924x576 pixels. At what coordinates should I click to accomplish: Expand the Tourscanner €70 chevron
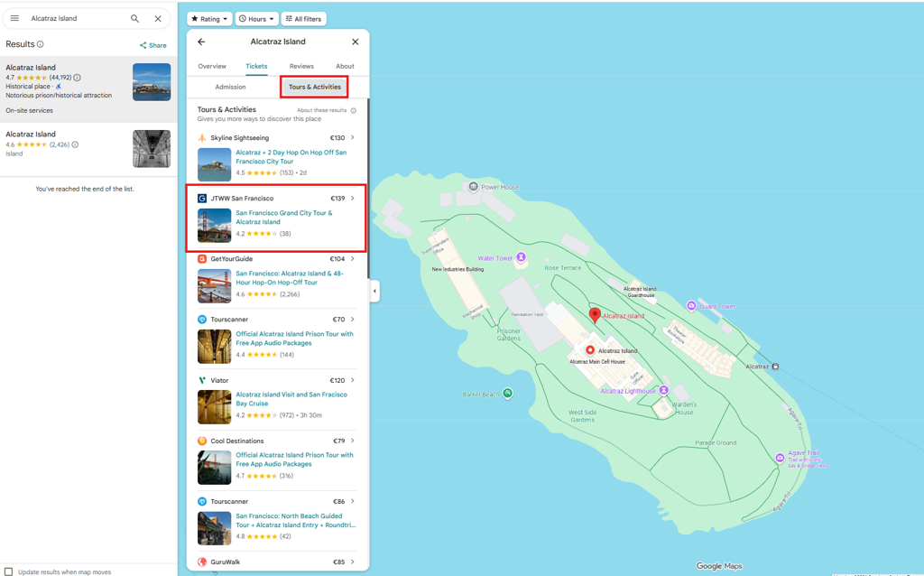[x=353, y=319]
